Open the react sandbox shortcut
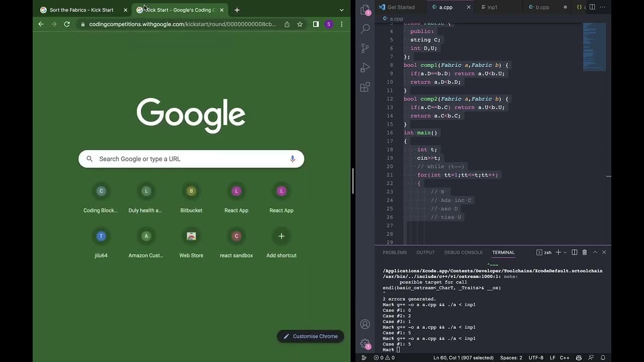Screen dimensions: 644x362 point(236,243)
